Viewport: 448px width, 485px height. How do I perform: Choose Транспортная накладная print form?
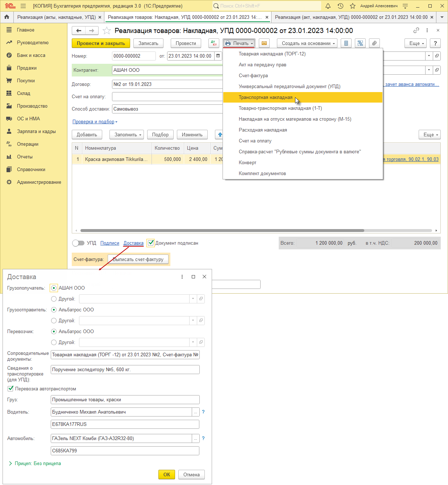303,97
